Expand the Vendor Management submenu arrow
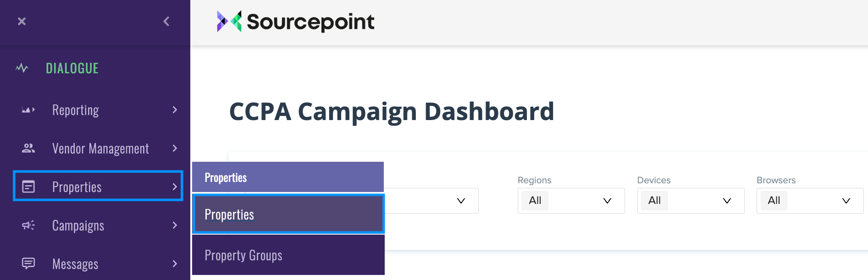868x280 pixels. click(175, 148)
